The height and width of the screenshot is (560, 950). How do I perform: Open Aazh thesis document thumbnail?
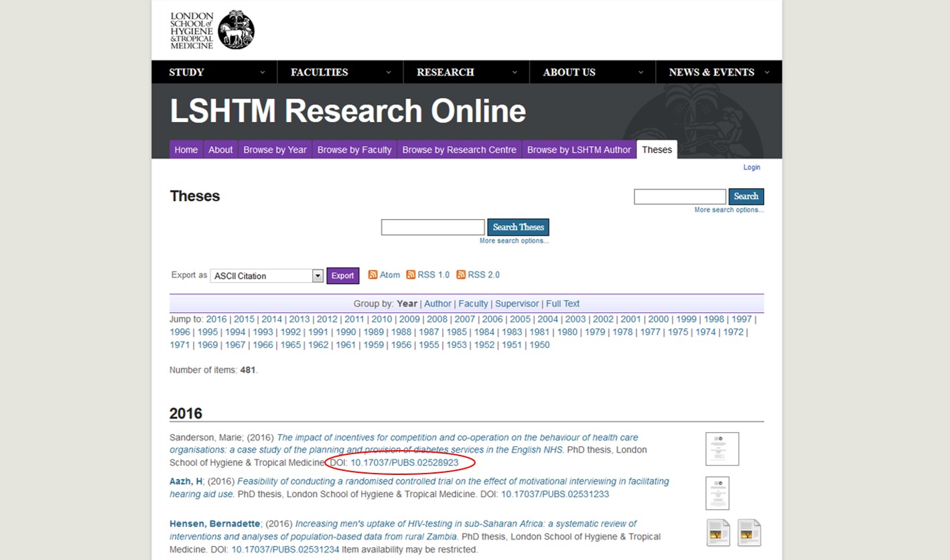pyautogui.click(x=717, y=493)
